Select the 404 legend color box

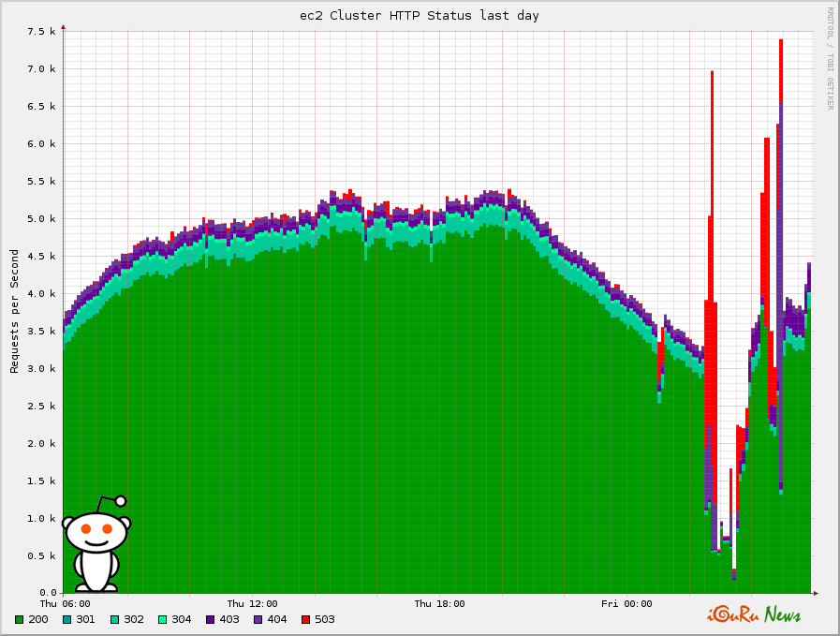258,619
